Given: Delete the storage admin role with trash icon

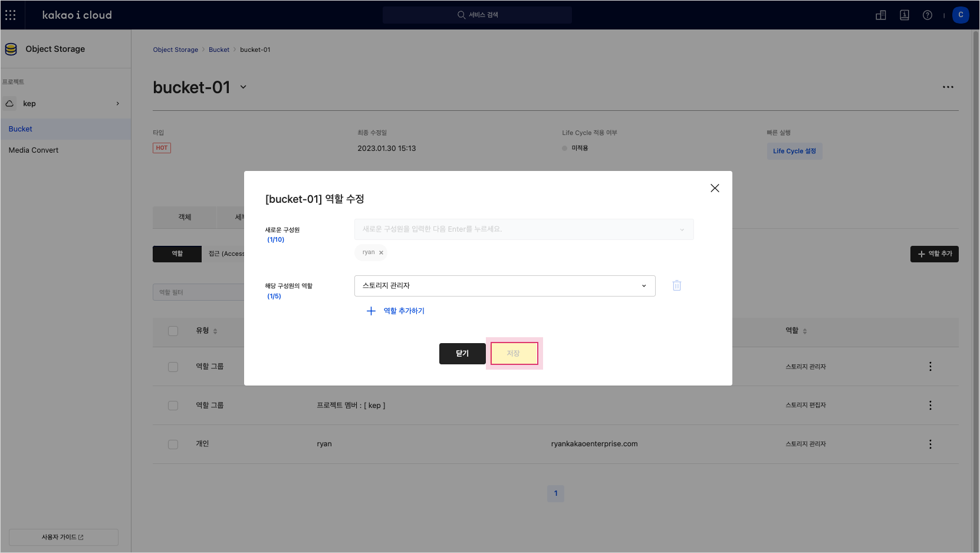Looking at the screenshot, I should pyautogui.click(x=677, y=285).
